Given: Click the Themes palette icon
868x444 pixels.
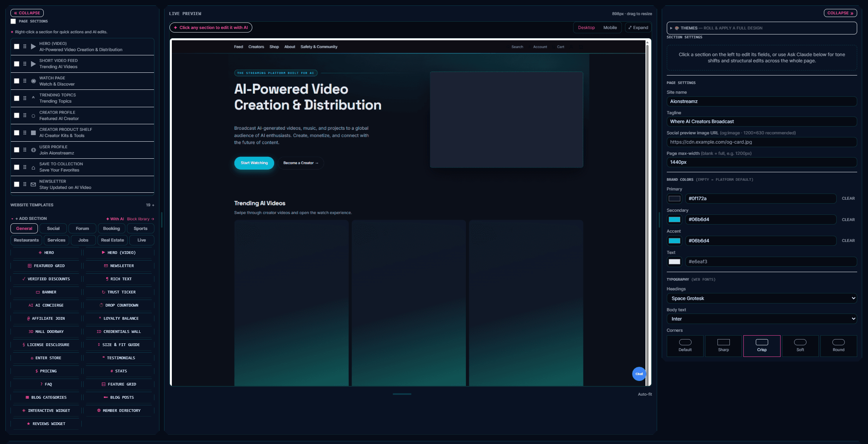Looking at the screenshot, I should coord(677,28).
